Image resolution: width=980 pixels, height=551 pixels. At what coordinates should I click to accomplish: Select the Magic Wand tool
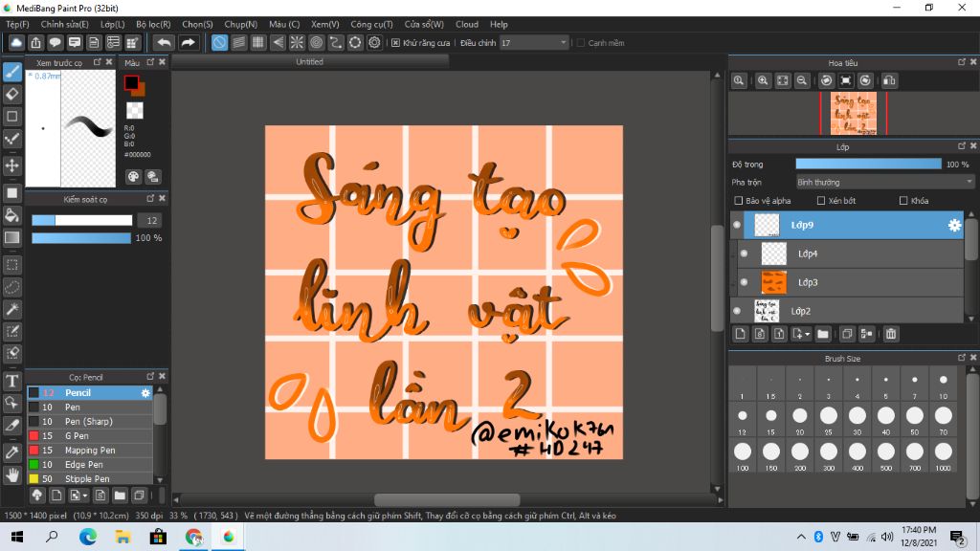pyautogui.click(x=11, y=309)
